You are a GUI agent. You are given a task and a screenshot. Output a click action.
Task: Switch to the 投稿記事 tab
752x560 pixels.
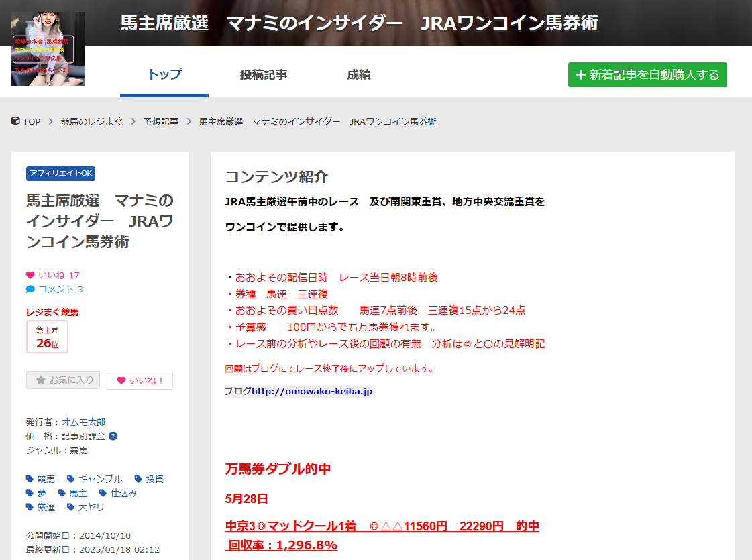(264, 75)
